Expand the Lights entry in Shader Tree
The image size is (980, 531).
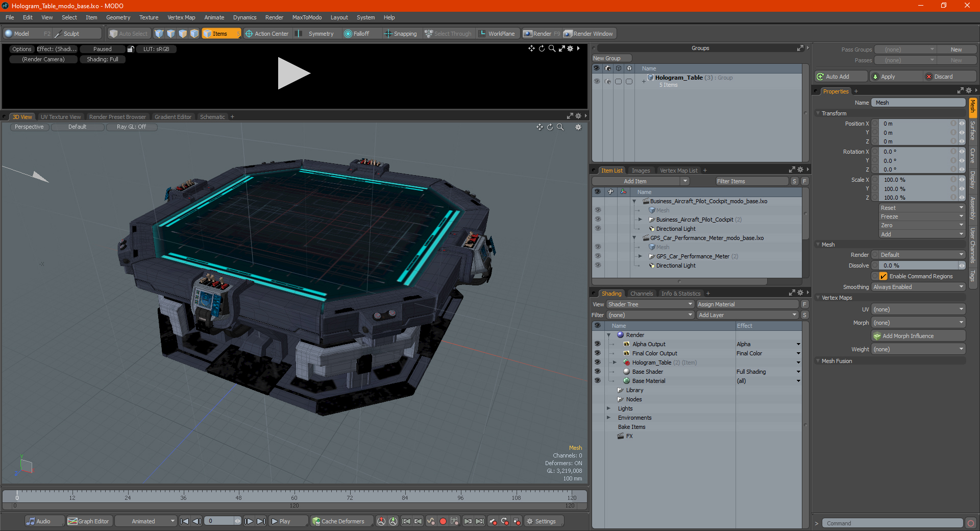point(608,408)
